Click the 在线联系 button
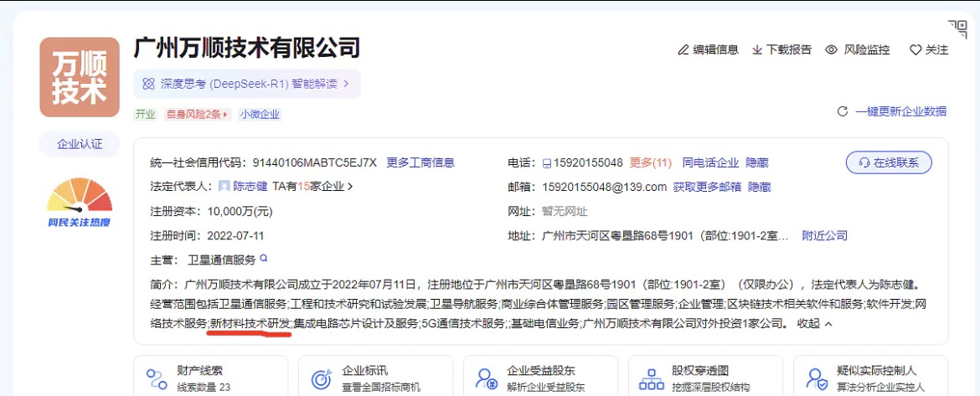980x396 pixels. (x=889, y=162)
